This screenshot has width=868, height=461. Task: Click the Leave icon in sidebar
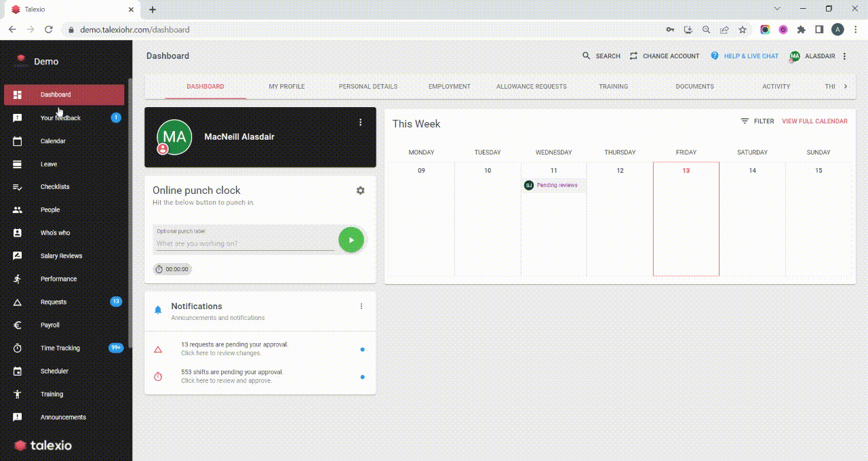click(18, 164)
